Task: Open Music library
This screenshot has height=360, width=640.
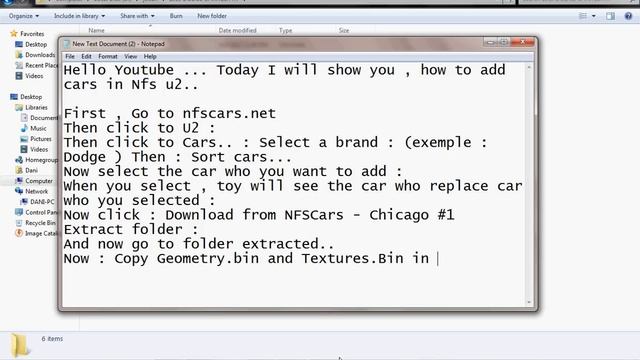Action: tap(38, 129)
